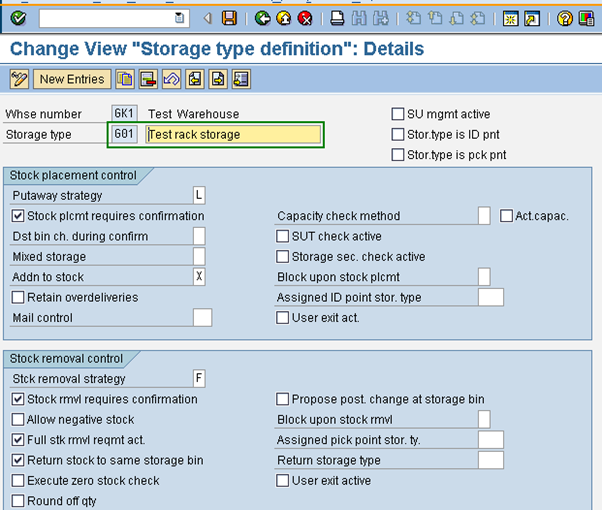Image resolution: width=602 pixels, height=510 pixels.
Task: Check the SUT check active box
Action: 283,237
